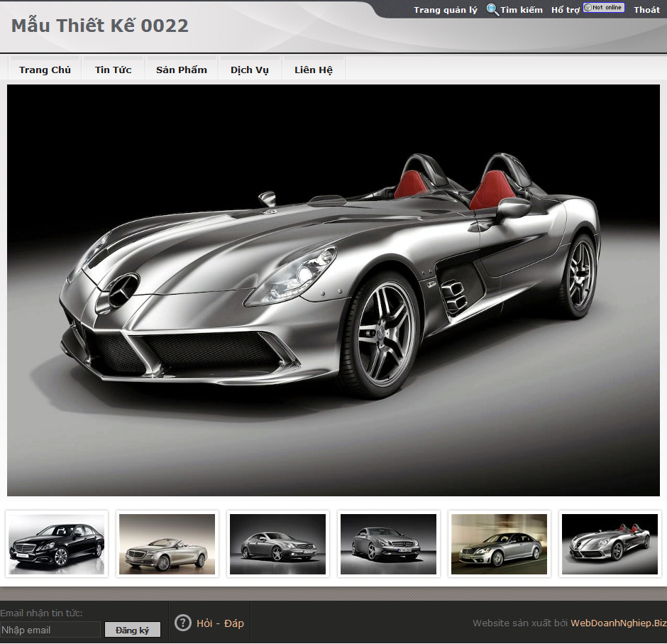
Task: Open the Hỏi - Đáp link
Action: (x=220, y=623)
